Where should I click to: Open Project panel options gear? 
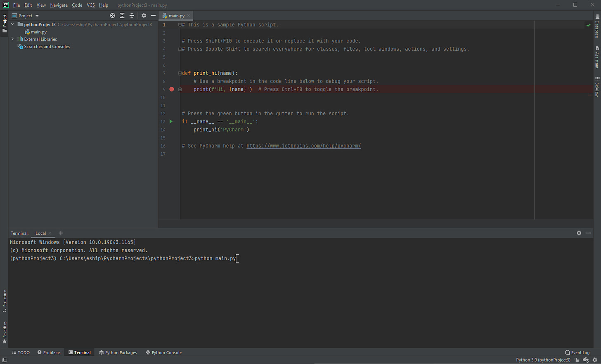coord(144,16)
